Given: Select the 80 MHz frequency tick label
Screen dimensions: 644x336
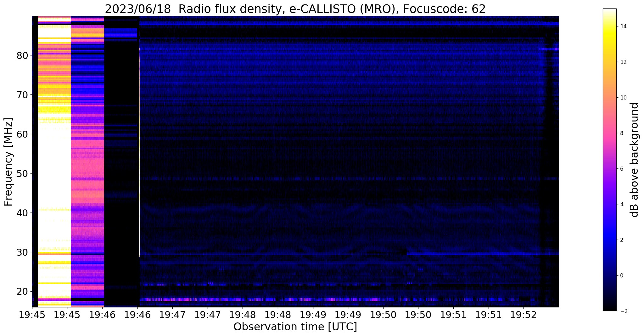Looking at the screenshot, I should coord(22,55).
